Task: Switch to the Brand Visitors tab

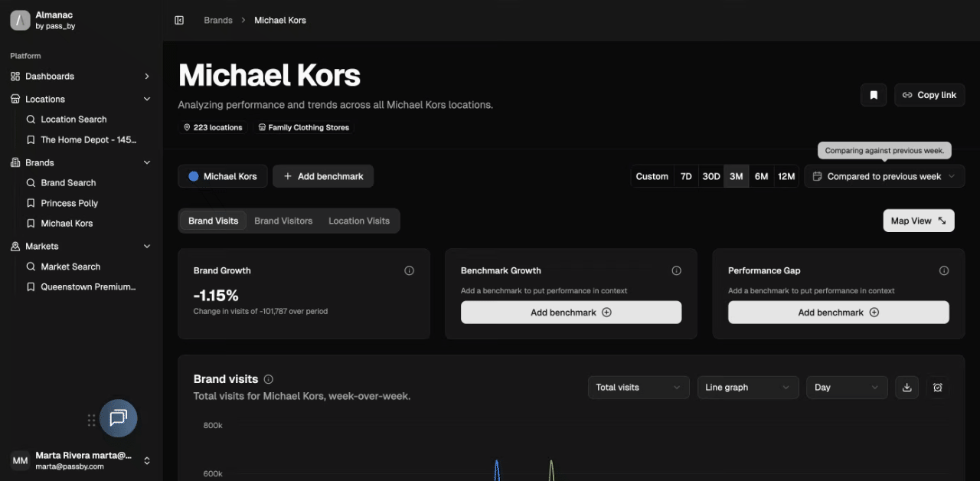Action: coord(283,221)
